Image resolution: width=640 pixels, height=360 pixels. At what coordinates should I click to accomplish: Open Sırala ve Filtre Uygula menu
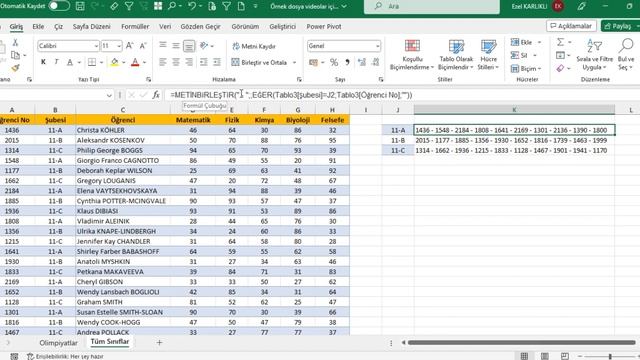click(x=595, y=55)
